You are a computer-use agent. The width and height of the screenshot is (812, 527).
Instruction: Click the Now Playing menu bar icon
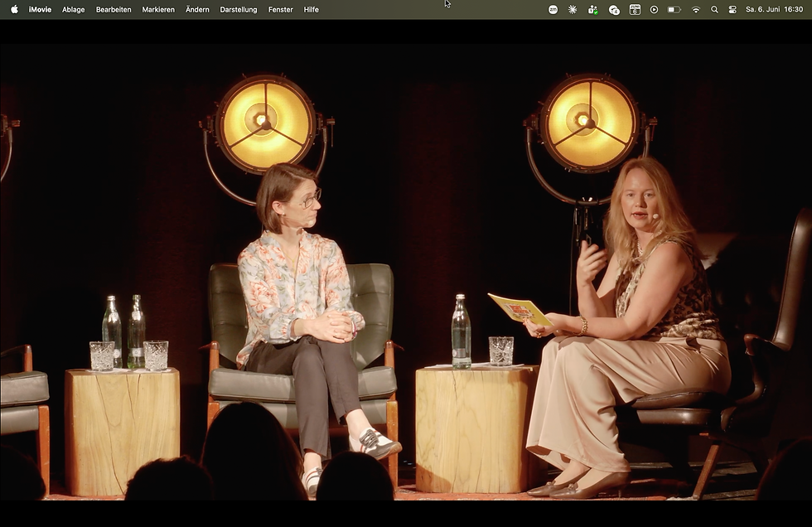[654, 9]
